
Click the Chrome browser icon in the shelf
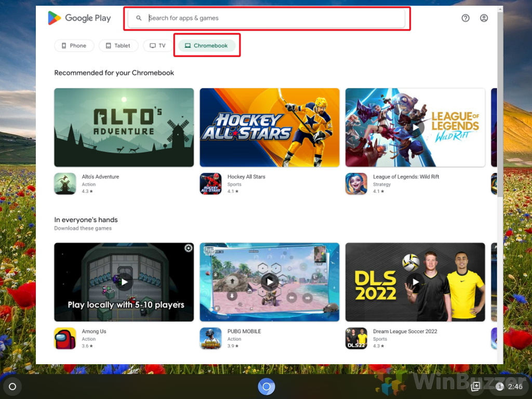pyautogui.click(x=267, y=387)
